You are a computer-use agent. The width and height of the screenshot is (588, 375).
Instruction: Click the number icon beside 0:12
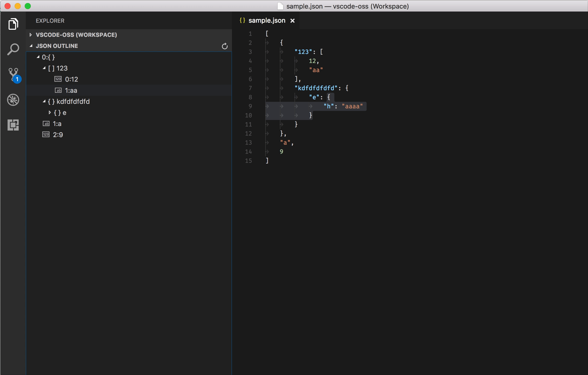click(x=58, y=79)
